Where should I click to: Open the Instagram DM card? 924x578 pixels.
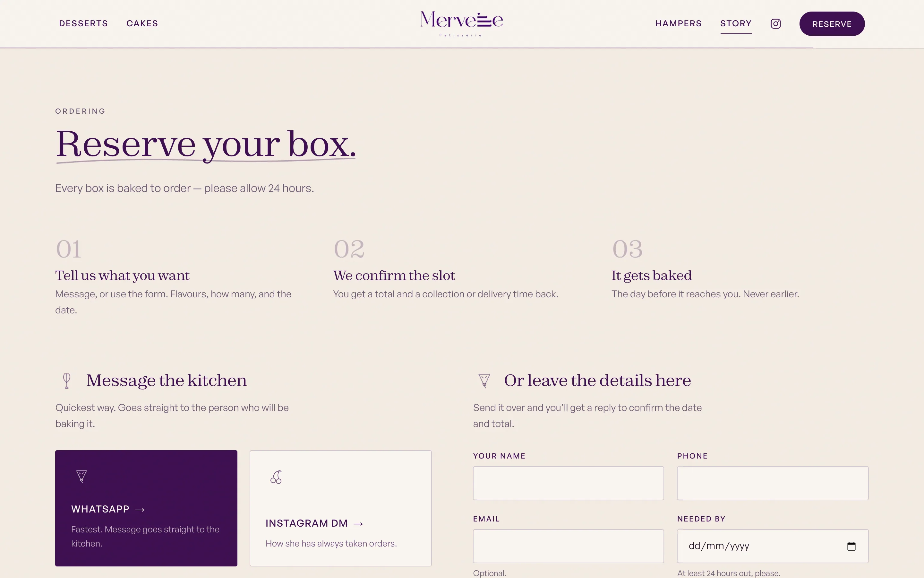coord(341,508)
